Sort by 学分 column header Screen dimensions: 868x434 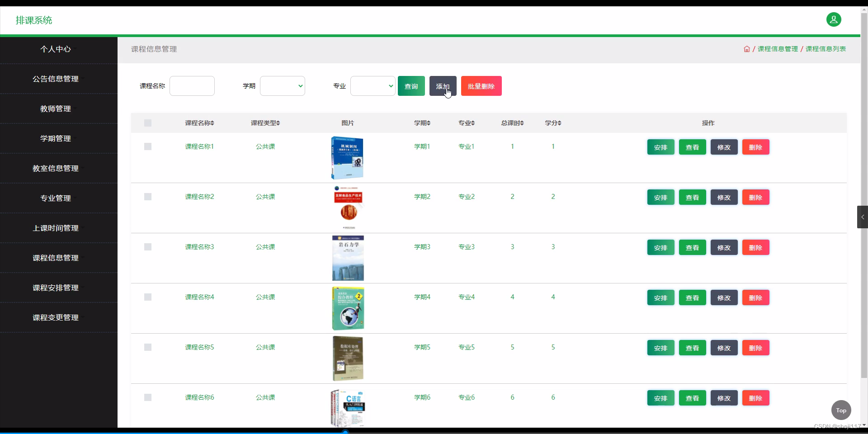pyautogui.click(x=553, y=123)
